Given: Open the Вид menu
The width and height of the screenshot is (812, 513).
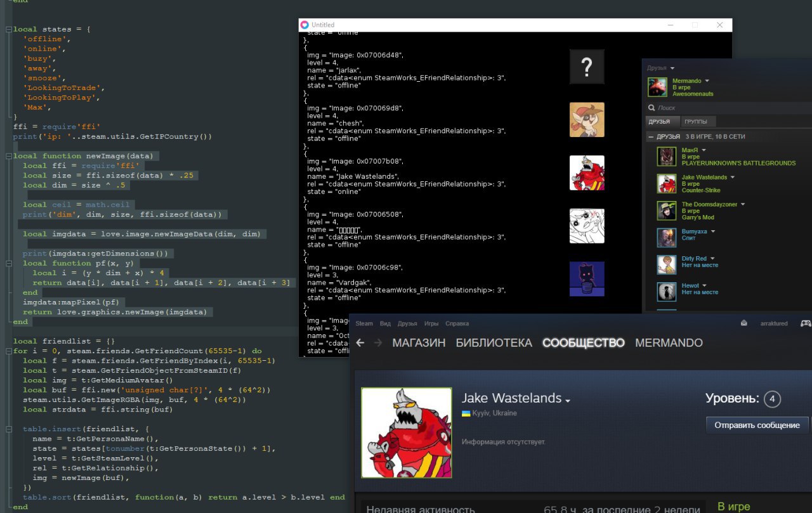Looking at the screenshot, I should (x=385, y=323).
